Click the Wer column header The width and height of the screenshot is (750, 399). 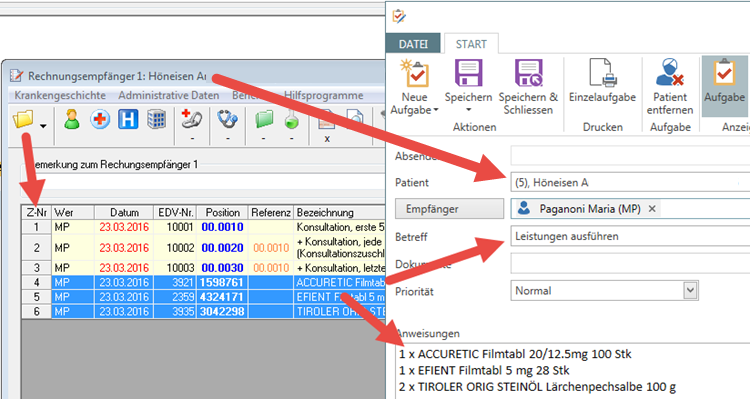coord(73,212)
